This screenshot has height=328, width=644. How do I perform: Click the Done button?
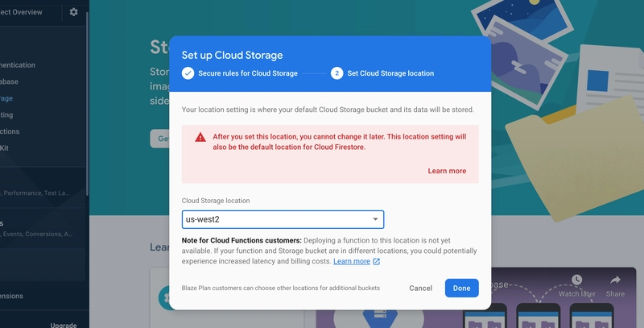click(x=461, y=289)
